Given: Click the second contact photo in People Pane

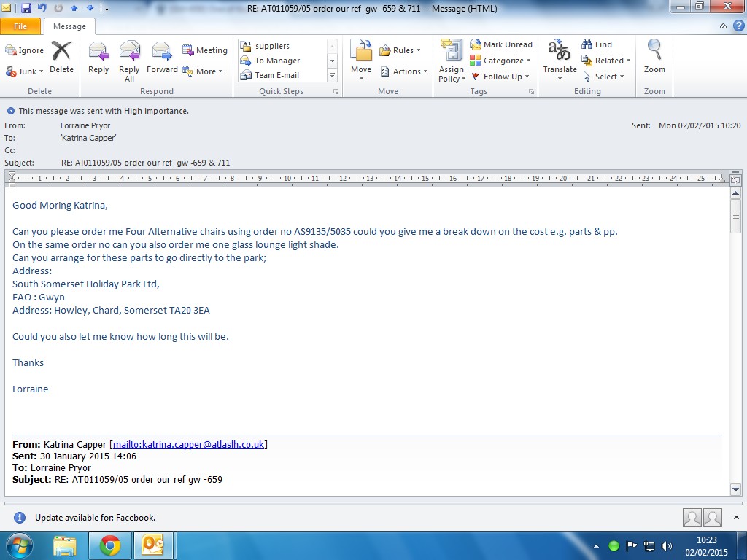Looking at the screenshot, I should click(713, 518).
